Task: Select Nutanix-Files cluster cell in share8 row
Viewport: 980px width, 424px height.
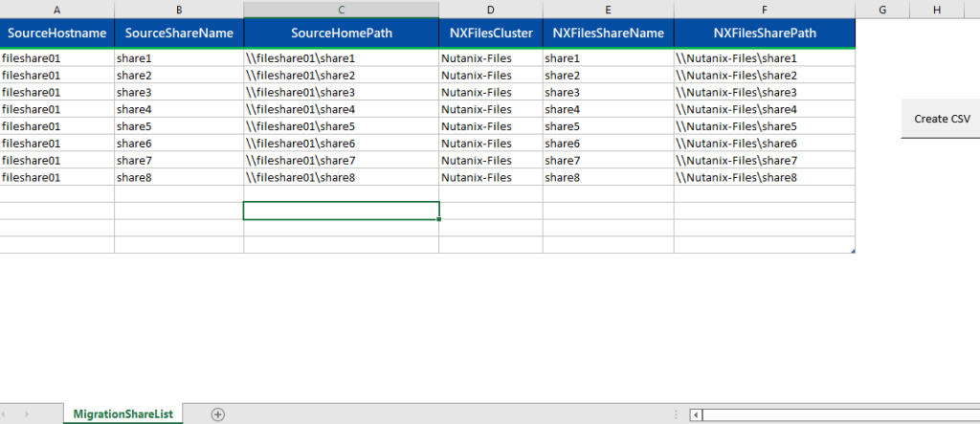Action: 491,176
